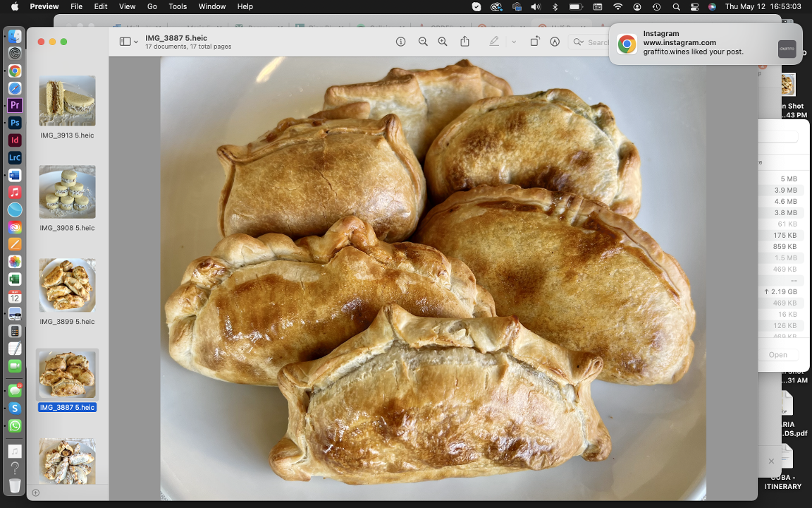
Task: Launch Safari from the Dock
Action: point(15,88)
